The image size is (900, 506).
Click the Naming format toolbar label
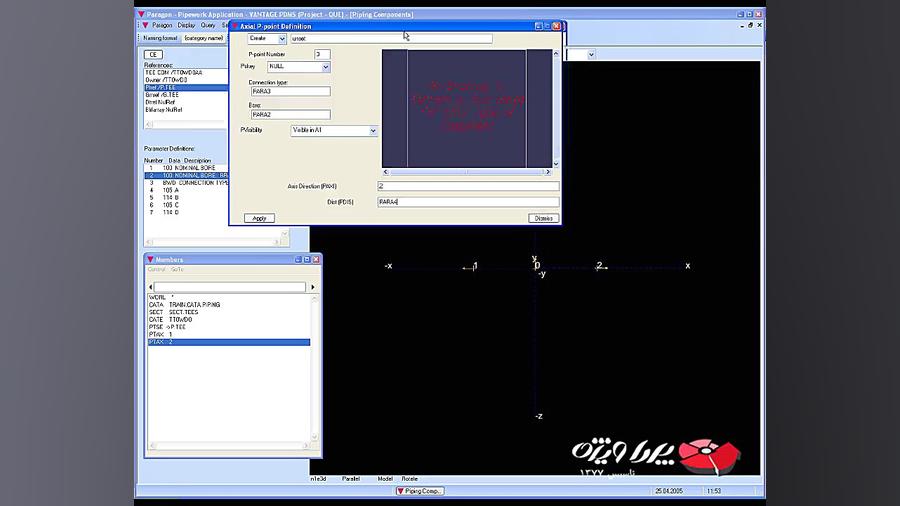tap(160, 38)
